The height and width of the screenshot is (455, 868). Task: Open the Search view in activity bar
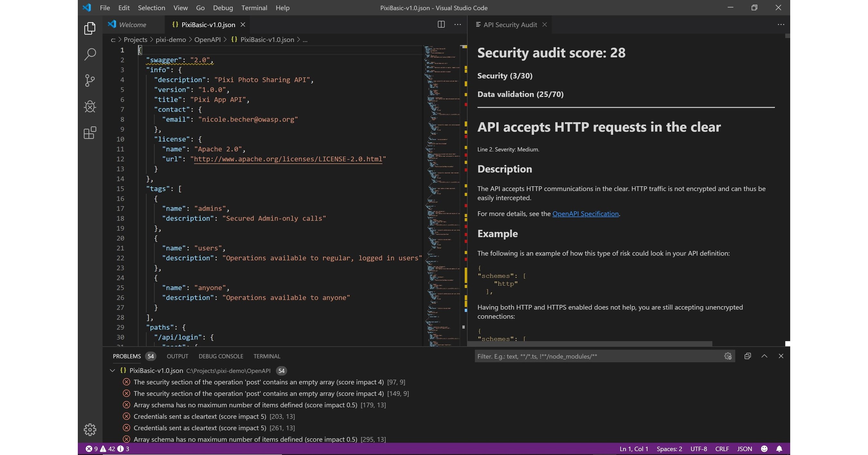90,54
